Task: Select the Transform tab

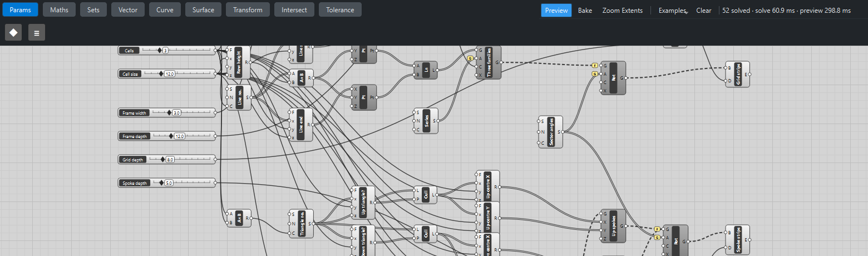Action: 248,9
